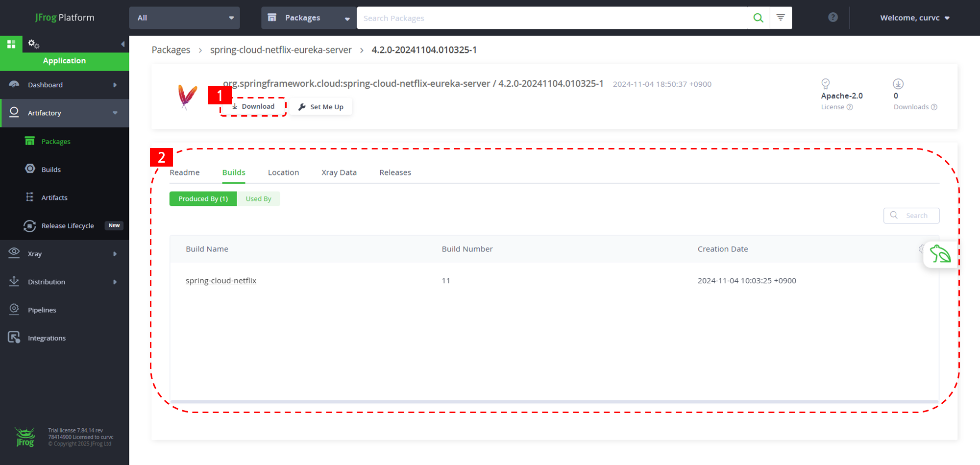Expand the Distribution submenu arrow
This screenshot has height=465, width=980.
(x=115, y=282)
